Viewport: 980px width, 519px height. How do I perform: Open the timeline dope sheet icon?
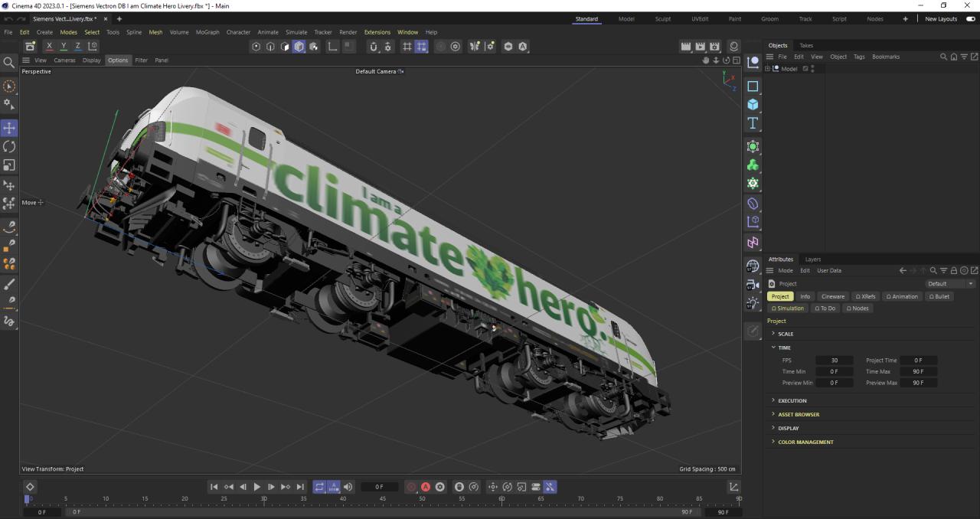733,487
